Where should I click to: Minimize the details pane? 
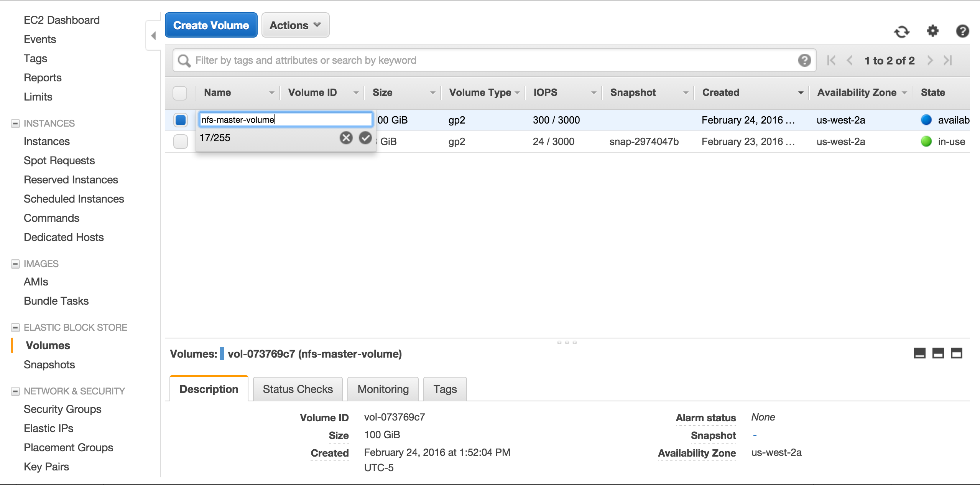pos(920,353)
